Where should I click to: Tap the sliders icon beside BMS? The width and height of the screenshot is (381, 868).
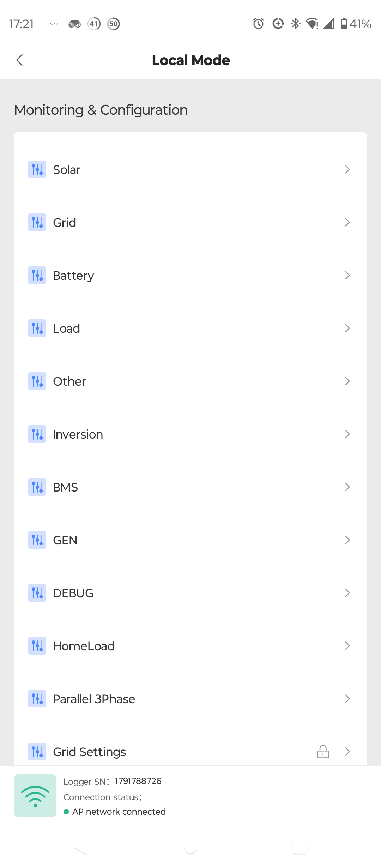(x=37, y=487)
